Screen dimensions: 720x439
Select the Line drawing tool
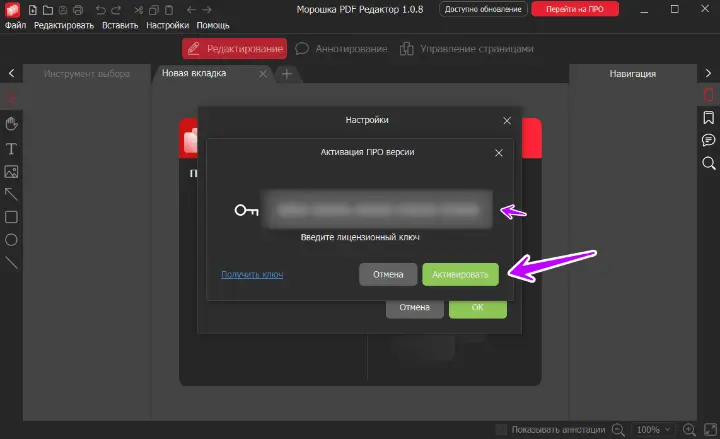(x=11, y=262)
